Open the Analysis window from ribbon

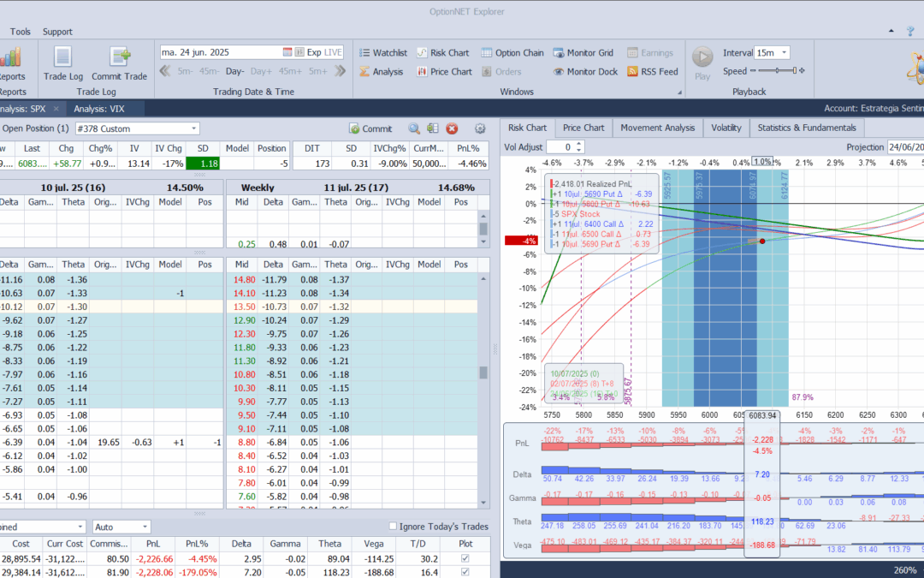382,71
